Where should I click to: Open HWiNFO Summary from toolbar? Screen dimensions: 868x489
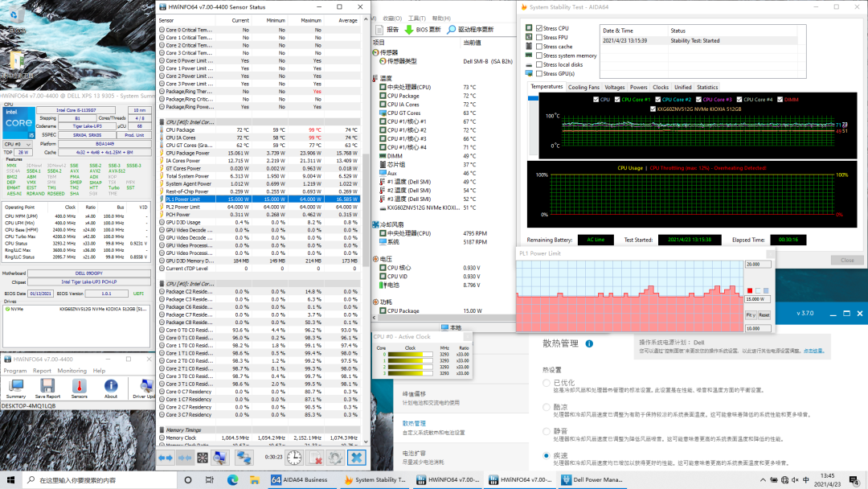click(x=15, y=387)
